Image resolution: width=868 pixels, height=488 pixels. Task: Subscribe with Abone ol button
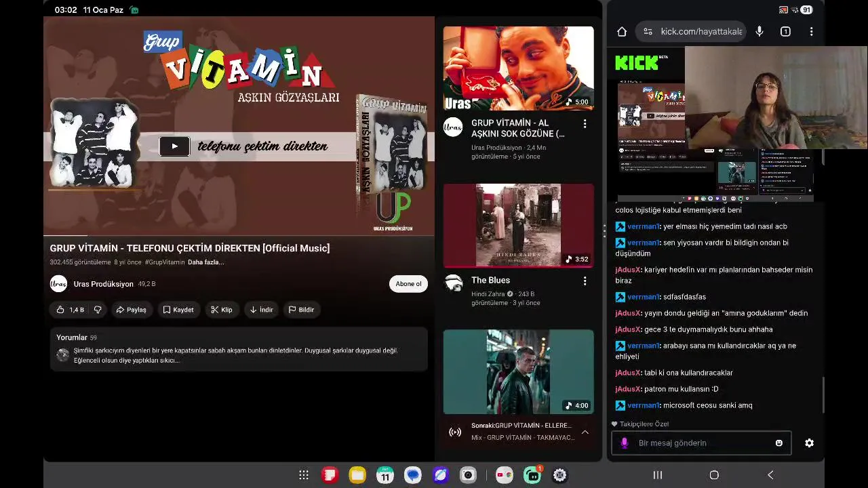click(x=408, y=284)
